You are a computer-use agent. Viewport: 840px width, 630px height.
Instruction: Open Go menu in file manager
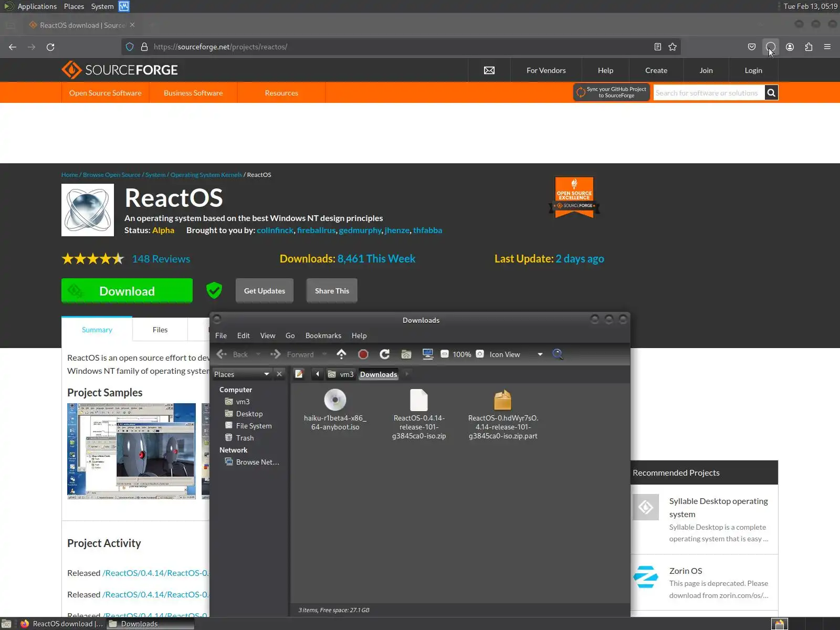point(290,335)
